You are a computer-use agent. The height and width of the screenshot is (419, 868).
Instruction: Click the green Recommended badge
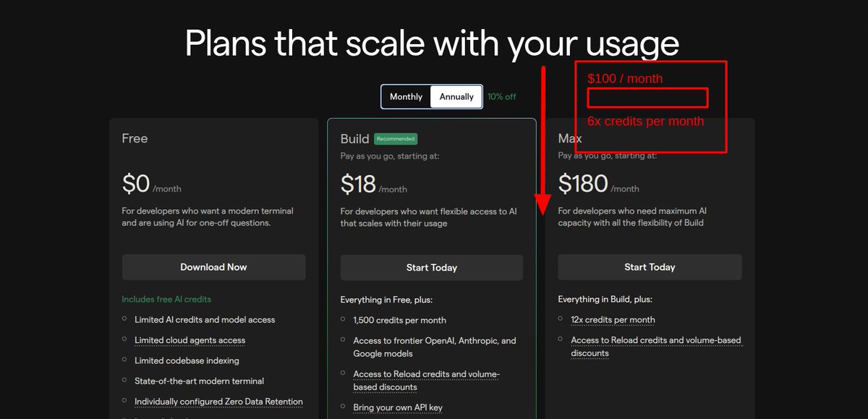(x=396, y=139)
